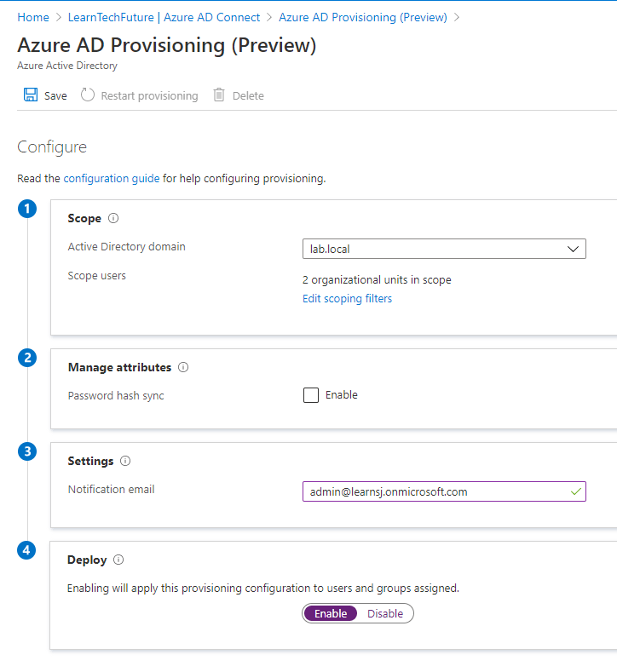Image resolution: width=617 pixels, height=672 pixels.
Task: Go to the Home breadcrumb
Action: pos(33,17)
